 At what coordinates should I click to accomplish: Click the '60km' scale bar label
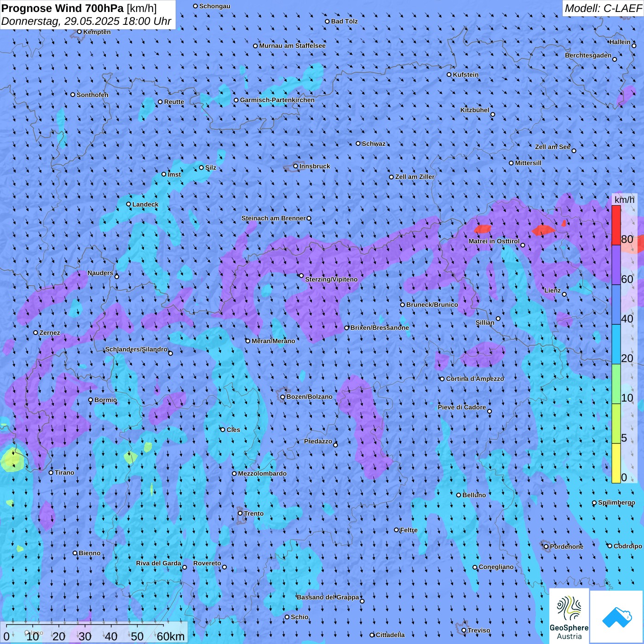coord(171,637)
